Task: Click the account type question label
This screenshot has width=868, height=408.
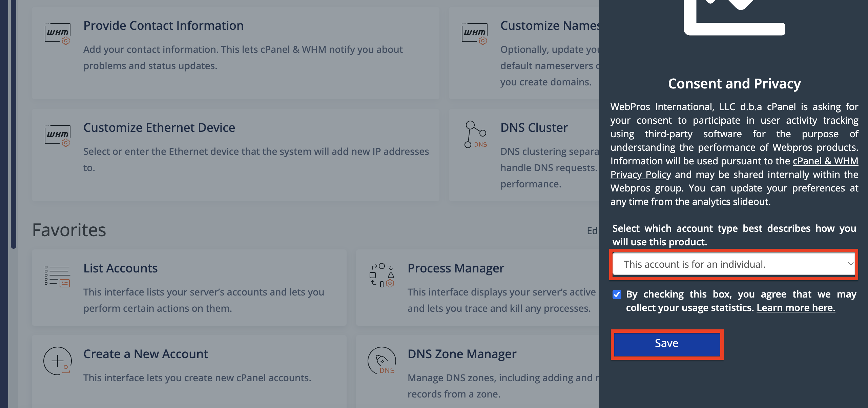Action: coord(734,235)
